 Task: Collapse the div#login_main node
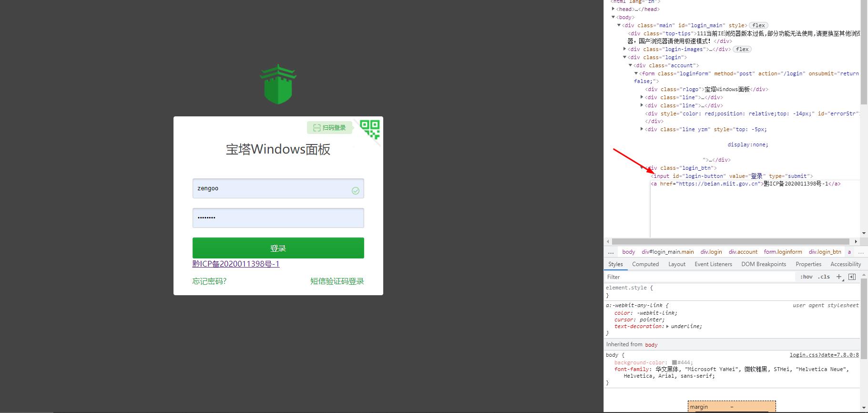tap(619, 25)
